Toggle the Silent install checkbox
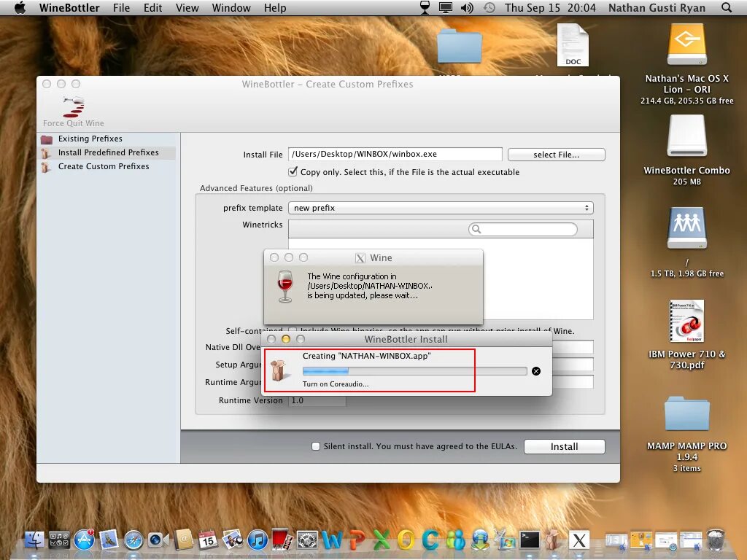The image size is (747, 560). [x=315, y=446]
